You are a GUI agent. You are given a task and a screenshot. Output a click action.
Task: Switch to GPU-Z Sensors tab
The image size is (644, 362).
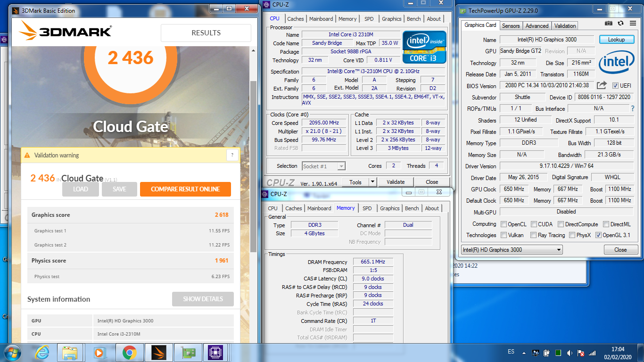[511, 25]
